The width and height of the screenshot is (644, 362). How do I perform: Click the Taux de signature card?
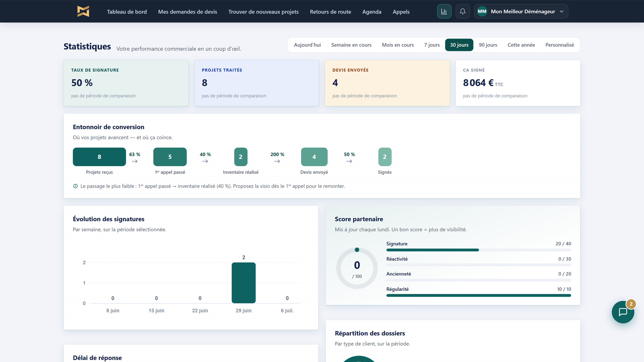pos(126,83)
